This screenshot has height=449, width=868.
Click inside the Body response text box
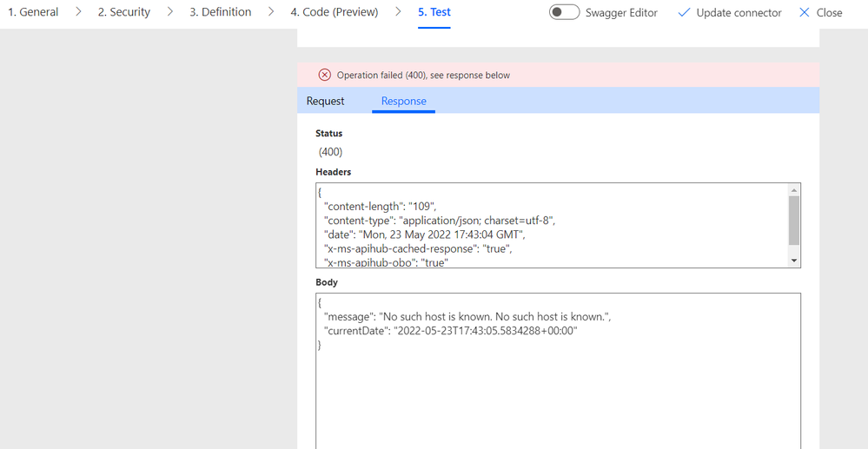tap(556, 382)
